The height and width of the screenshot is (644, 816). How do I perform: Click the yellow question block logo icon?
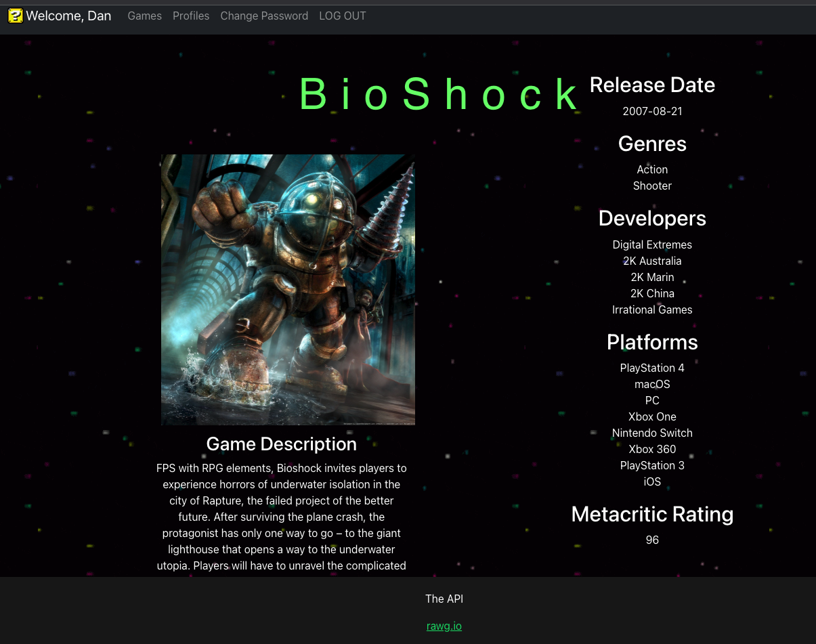coord(15,16)
